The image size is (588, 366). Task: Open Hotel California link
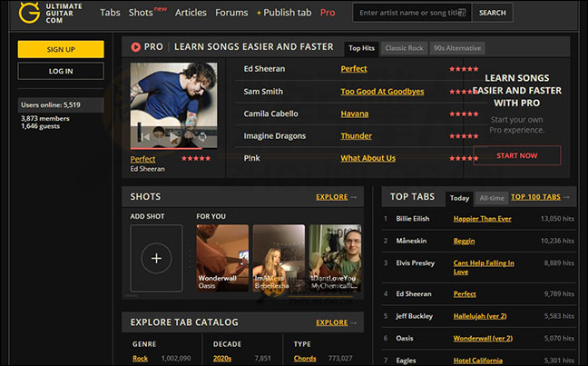pos(477,361)
